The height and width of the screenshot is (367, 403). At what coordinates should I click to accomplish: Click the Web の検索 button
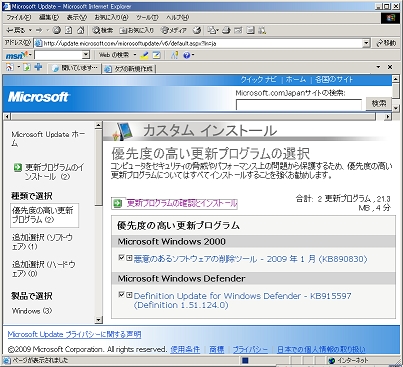coord(114,55)
